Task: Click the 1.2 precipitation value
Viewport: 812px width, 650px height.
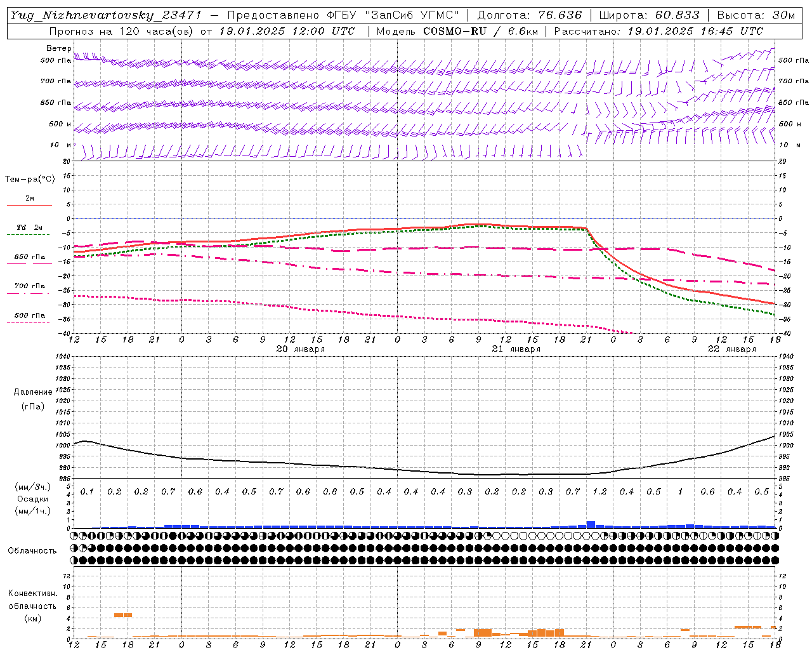Action: [599, 492]
